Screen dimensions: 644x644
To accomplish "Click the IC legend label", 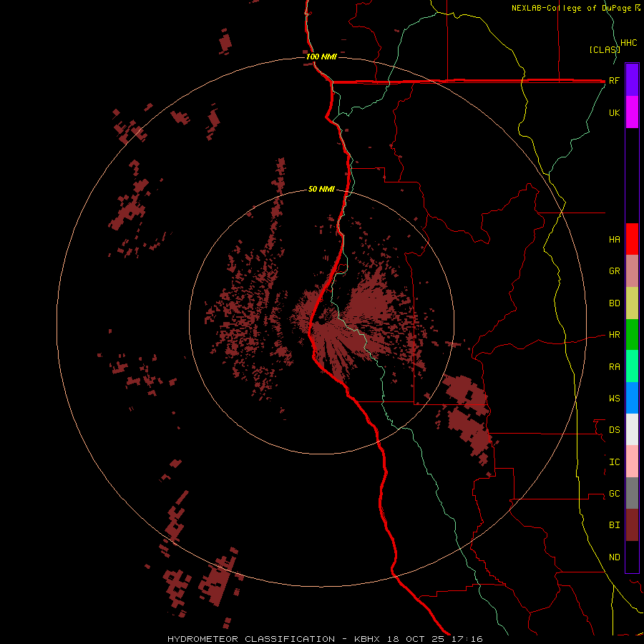I will click(614, 462).
